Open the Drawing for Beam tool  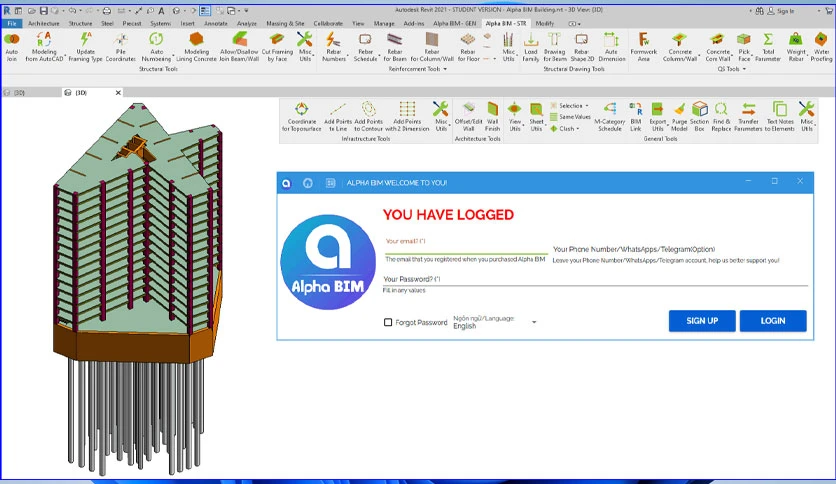coord(554,46)
